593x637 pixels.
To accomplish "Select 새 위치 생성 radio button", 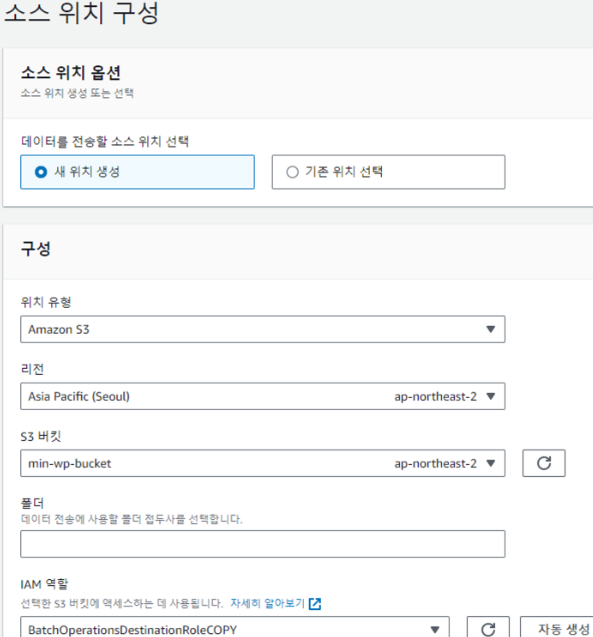I will pyautogui.click(x=41, y=172).
